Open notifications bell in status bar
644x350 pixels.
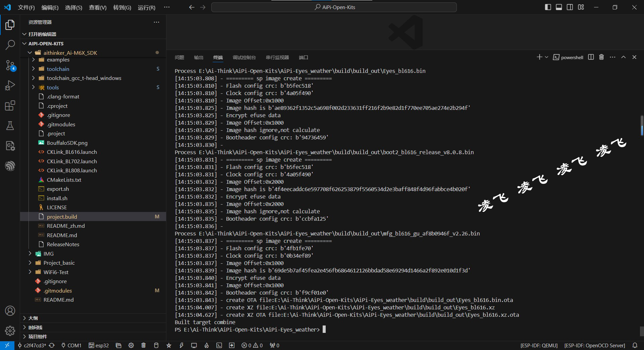pyautogui.click(x=635, y=345)
